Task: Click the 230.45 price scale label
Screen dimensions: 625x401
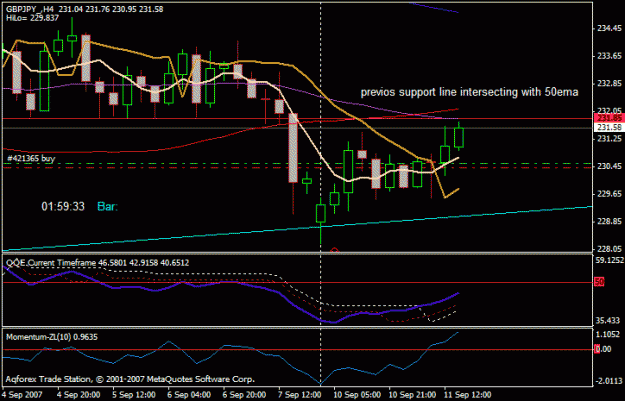Action: point(609,166)
